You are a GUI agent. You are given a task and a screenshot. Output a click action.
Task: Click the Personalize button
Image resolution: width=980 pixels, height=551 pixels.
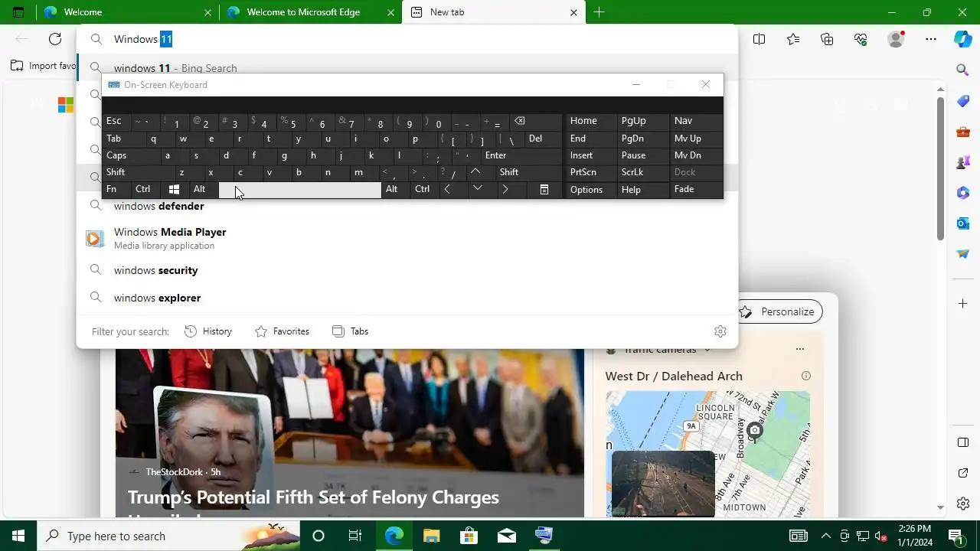(x=779, y=311)
